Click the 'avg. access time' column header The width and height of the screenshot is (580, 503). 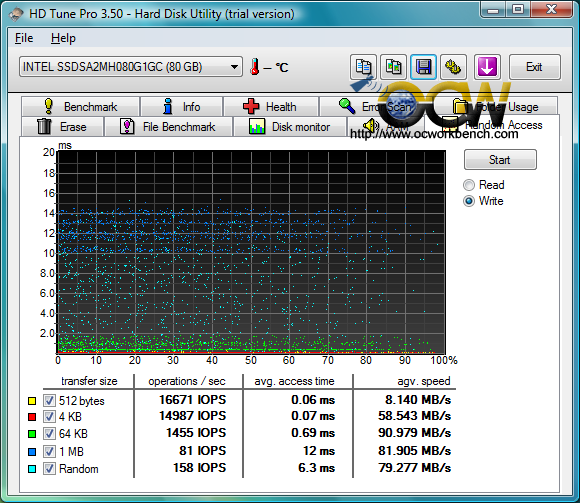(294, 381)
